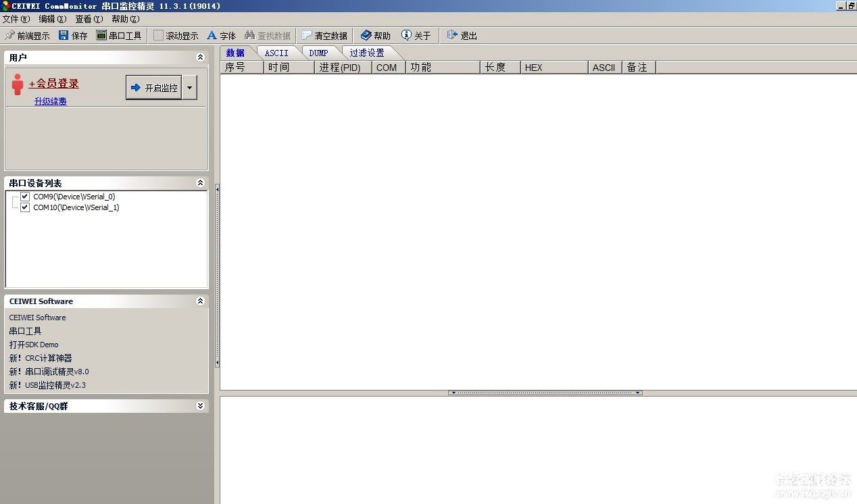857x504 pixels.
Task: Click the 功能 column header
Action: pos(443,68)
